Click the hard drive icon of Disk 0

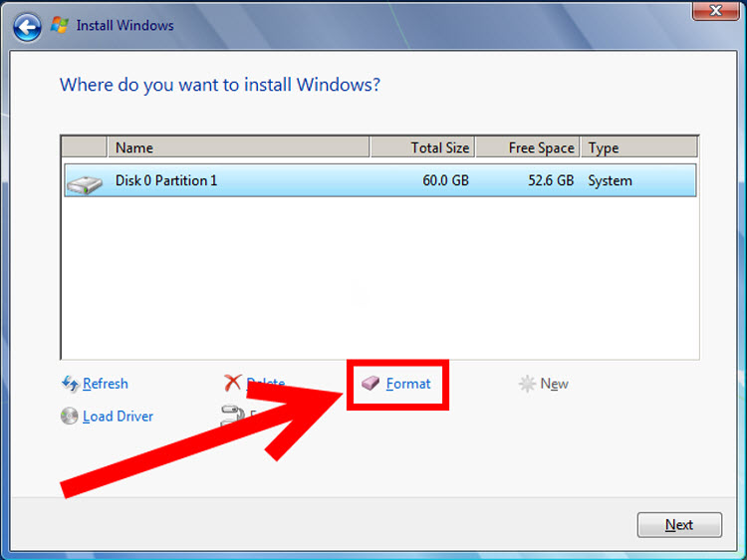click(85, 184)
